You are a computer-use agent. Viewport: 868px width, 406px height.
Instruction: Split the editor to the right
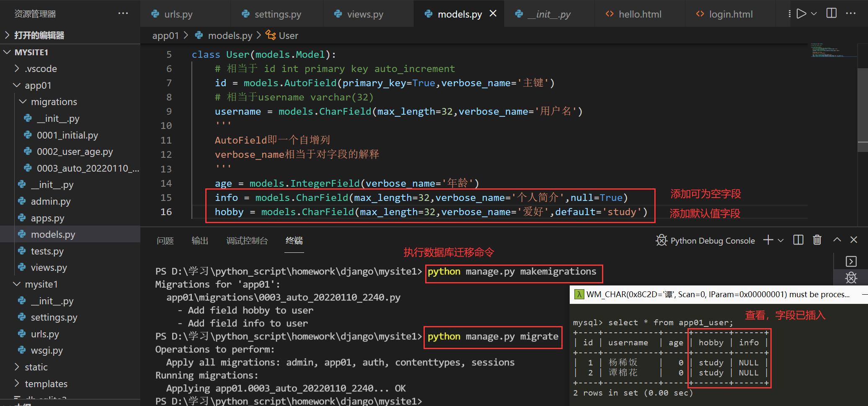832,13
